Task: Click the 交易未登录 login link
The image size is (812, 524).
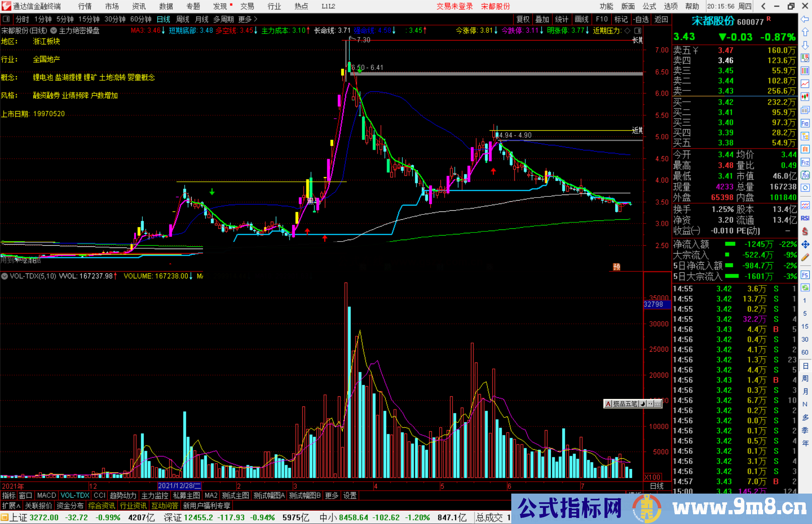Action: click(454, 6)
